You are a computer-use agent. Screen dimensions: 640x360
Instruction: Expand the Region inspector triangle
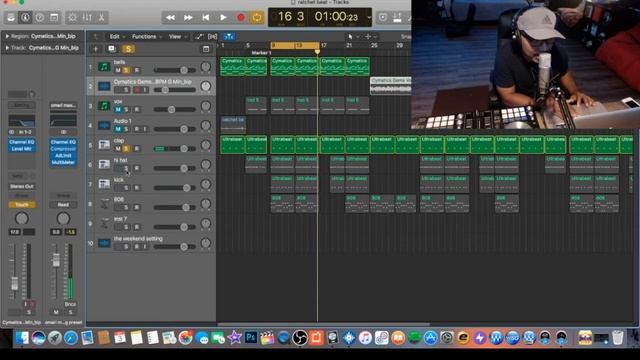7,36
